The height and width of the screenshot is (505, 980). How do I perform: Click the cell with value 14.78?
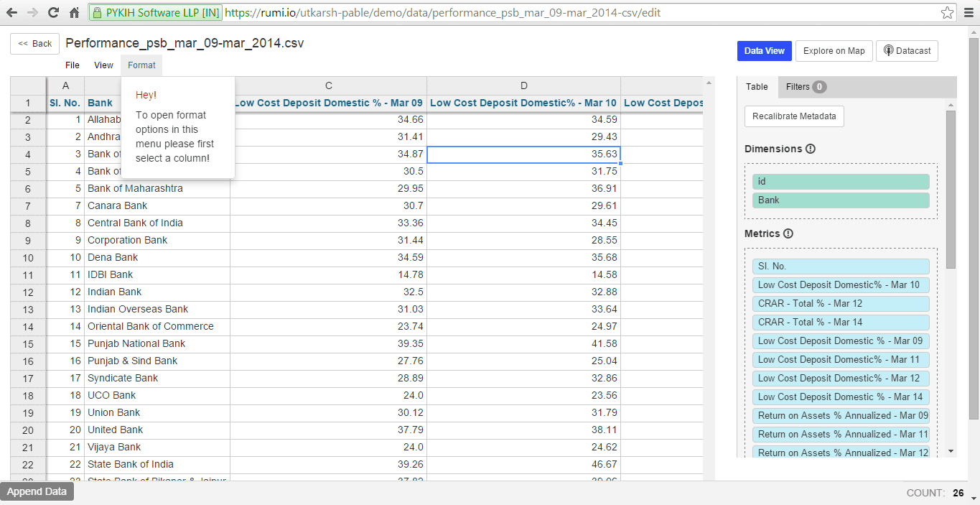[328, 274]
